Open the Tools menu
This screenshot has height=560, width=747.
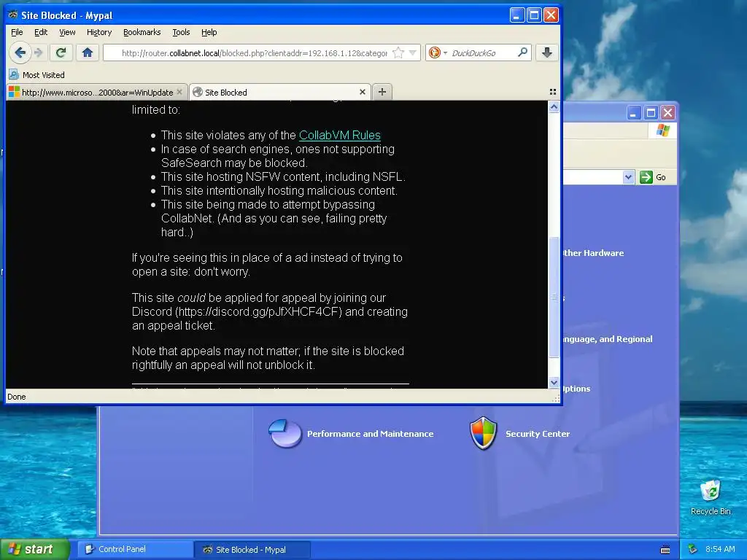[x=181, y=32]
